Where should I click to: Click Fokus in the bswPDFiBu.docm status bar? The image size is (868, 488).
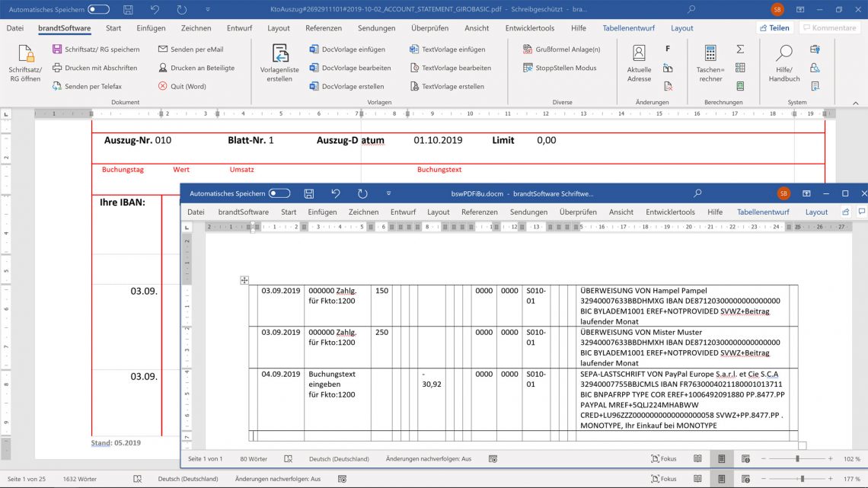pos(664,458)
